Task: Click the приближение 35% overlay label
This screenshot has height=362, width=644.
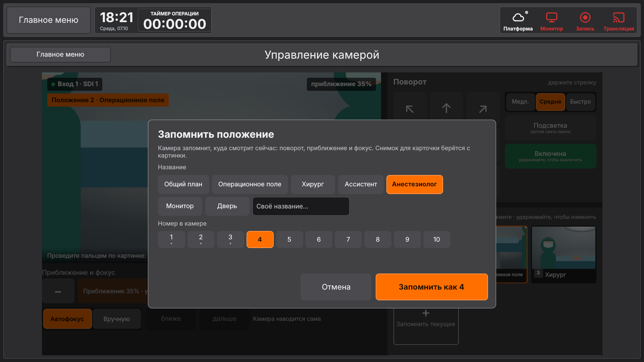Action: 341,84
